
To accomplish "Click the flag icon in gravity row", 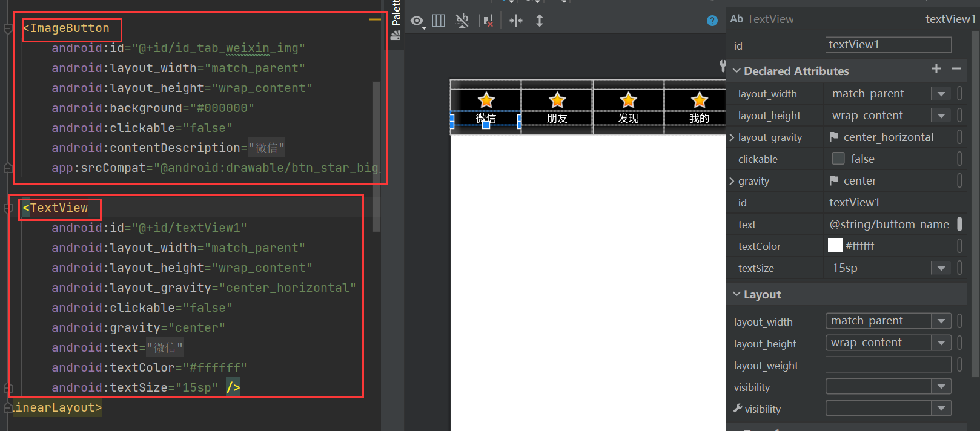I will pos(834,180).
